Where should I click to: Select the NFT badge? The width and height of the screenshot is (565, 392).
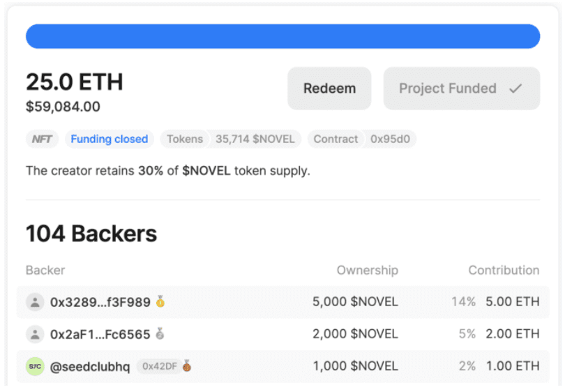(x=42, y=139)
